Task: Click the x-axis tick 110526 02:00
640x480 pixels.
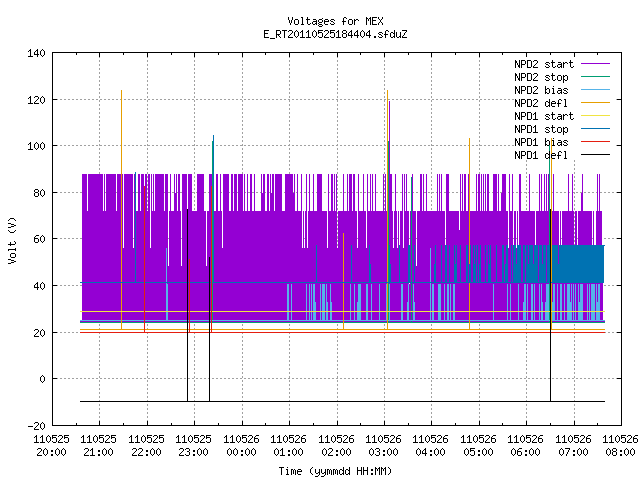Action: click(336, 446)
